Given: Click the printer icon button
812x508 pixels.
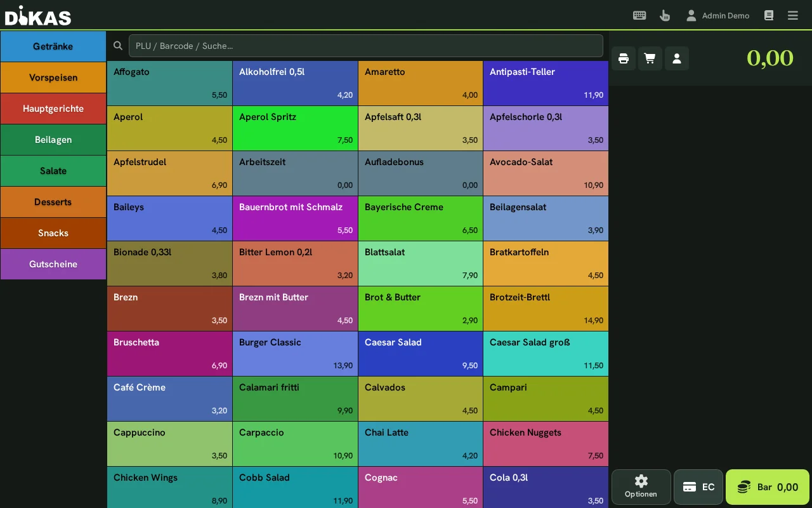Looking at the screenshot, I should click(x=624, y=58).
